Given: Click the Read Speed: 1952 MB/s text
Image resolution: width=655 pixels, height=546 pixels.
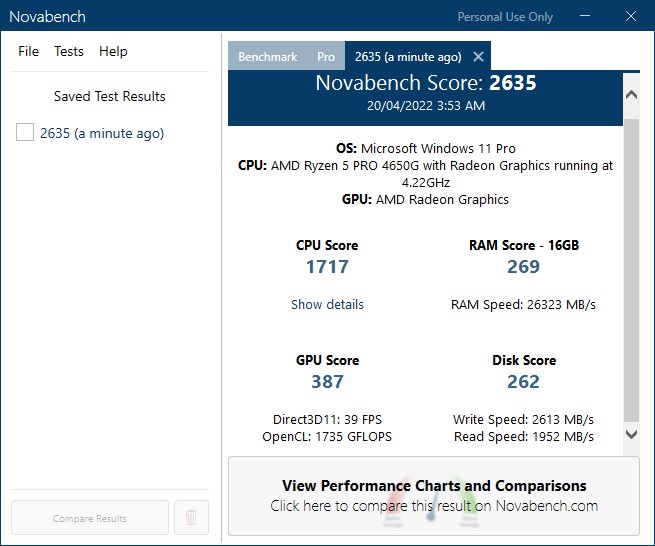Looking at the screenshot, I should click(x=523, y=437).
